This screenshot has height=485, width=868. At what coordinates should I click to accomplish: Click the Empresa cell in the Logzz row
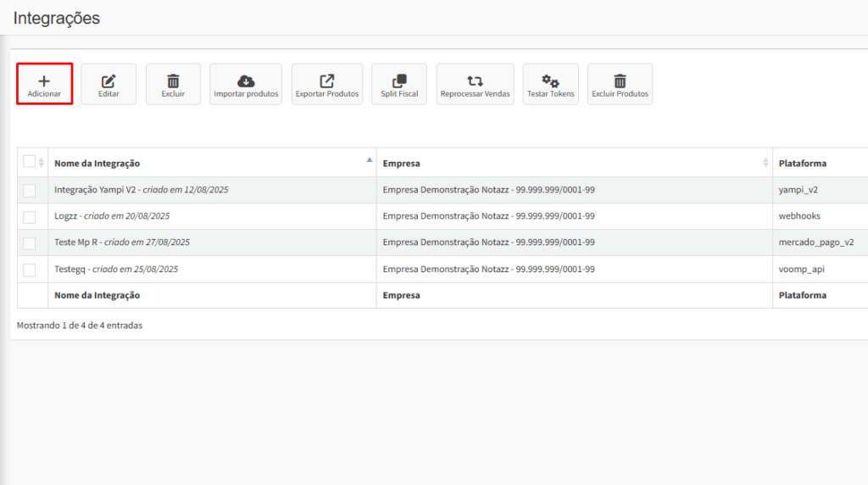[488, 216]
